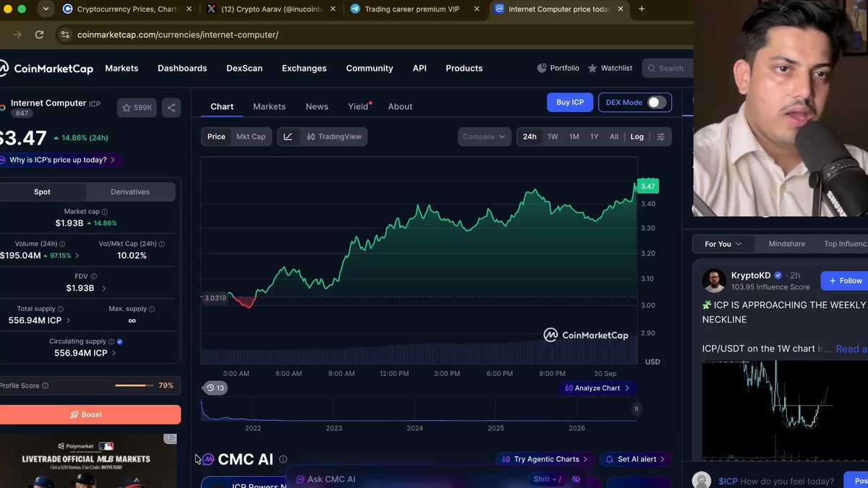The image size is (868, 488).
Task: Open the For You feed dropdown
Action: [723, 244]
